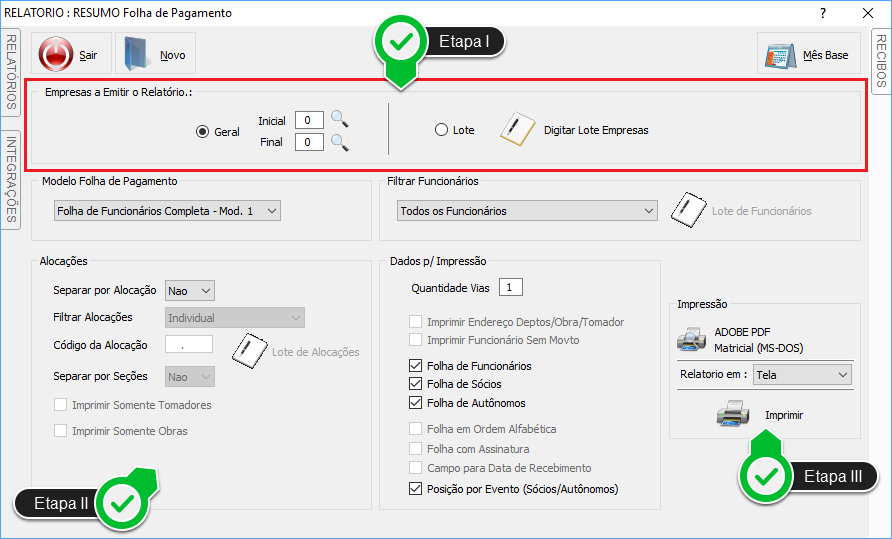Select the Geral radio button
The image size is (892, 539).
click(x=202, y=131)
